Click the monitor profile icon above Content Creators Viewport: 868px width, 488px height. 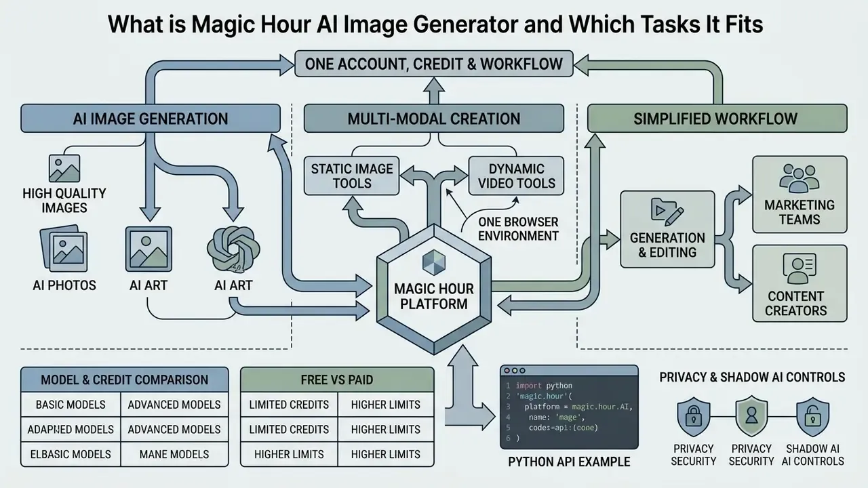tap(800, 269)
